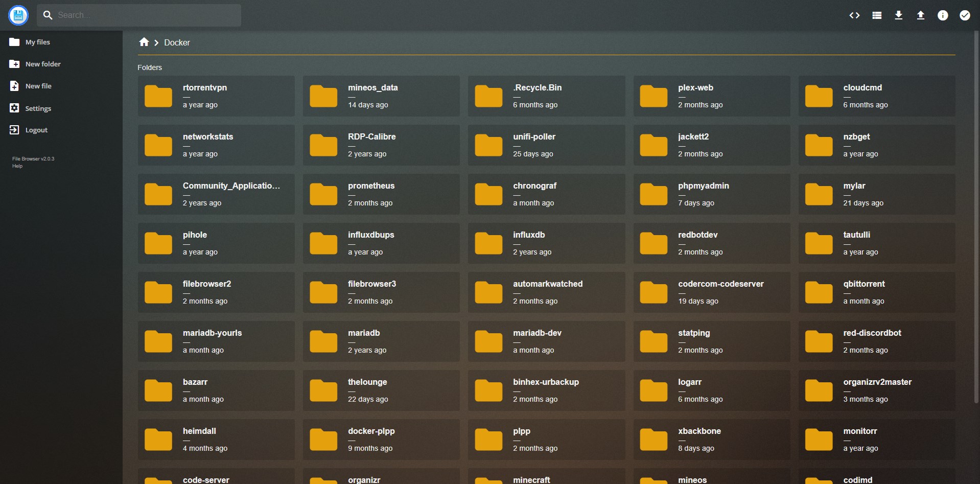Click the File Browser logo at top left

tap(18, 15)
